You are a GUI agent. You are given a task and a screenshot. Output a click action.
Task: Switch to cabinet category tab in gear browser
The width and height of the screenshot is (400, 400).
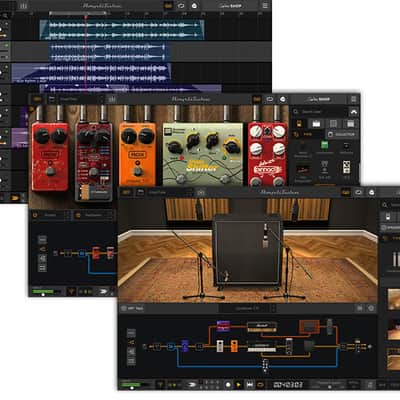[333, 124]
